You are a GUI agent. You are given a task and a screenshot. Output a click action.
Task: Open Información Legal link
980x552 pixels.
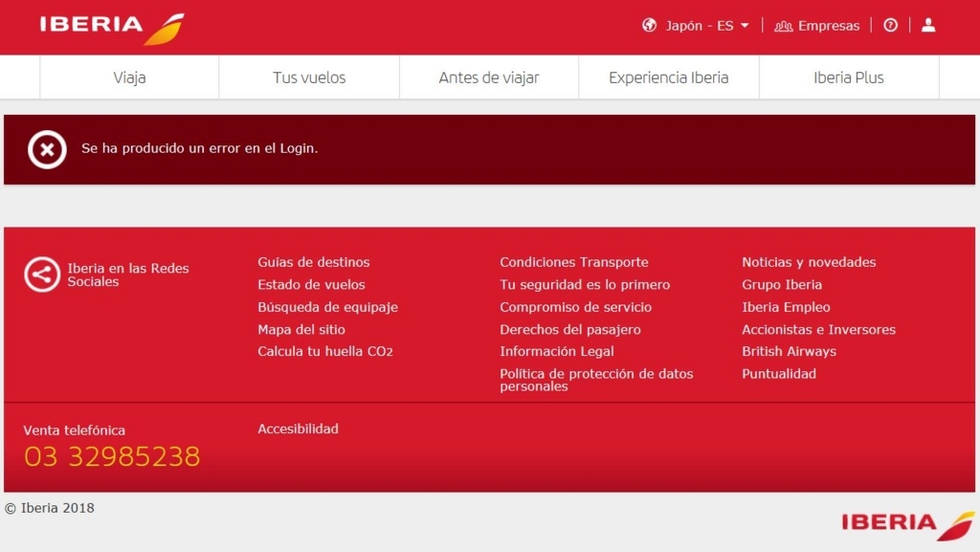[556, 351]
